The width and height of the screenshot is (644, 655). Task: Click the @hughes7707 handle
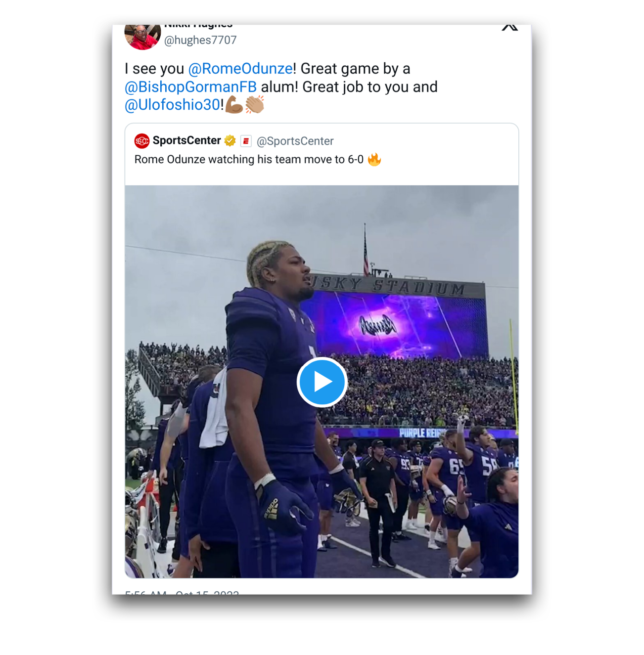[200, 40]
